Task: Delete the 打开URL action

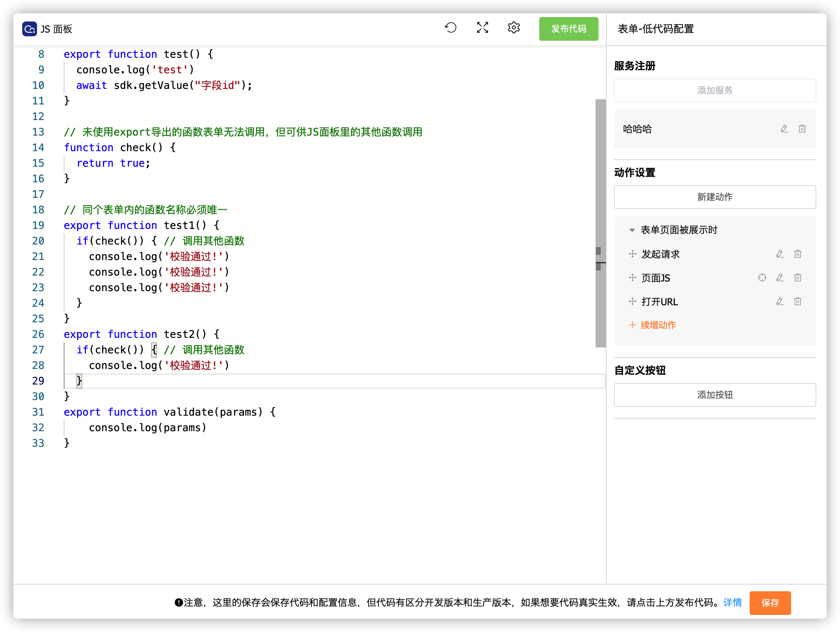Action: pos(797,302)
